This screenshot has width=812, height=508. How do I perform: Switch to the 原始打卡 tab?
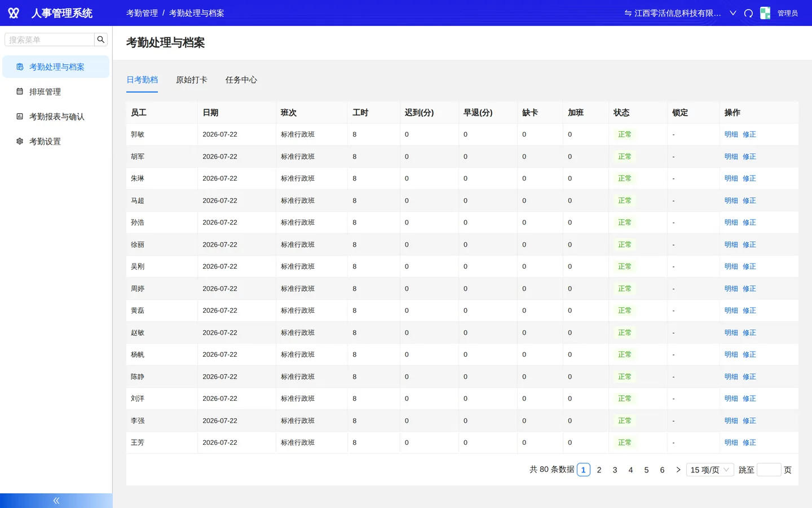[192, 80]
